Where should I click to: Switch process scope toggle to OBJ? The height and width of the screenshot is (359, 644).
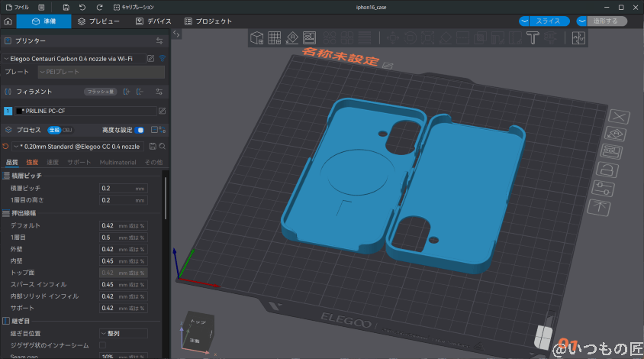(x=67, y=130)
